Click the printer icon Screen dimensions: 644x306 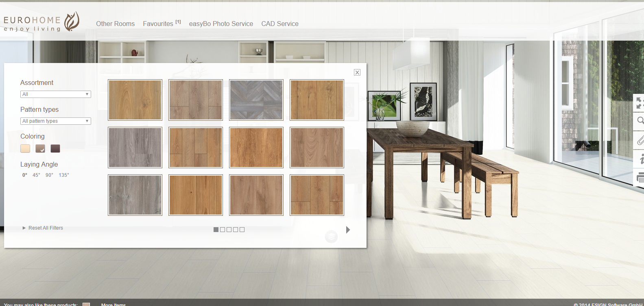click(640, 177)
